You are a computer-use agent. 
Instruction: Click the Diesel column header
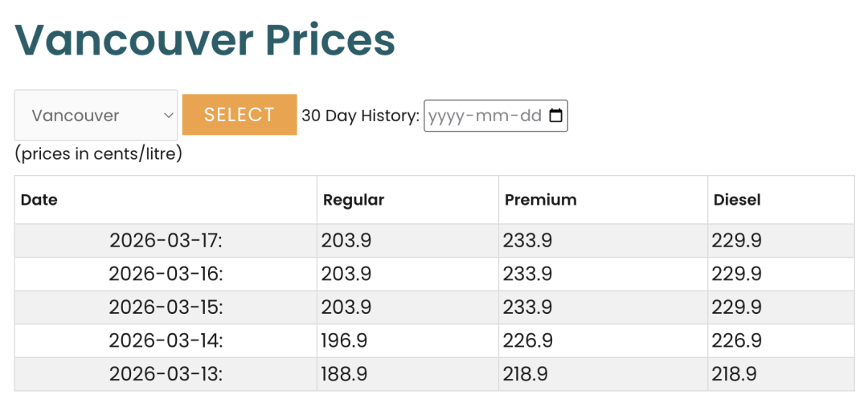coord(737,200)
